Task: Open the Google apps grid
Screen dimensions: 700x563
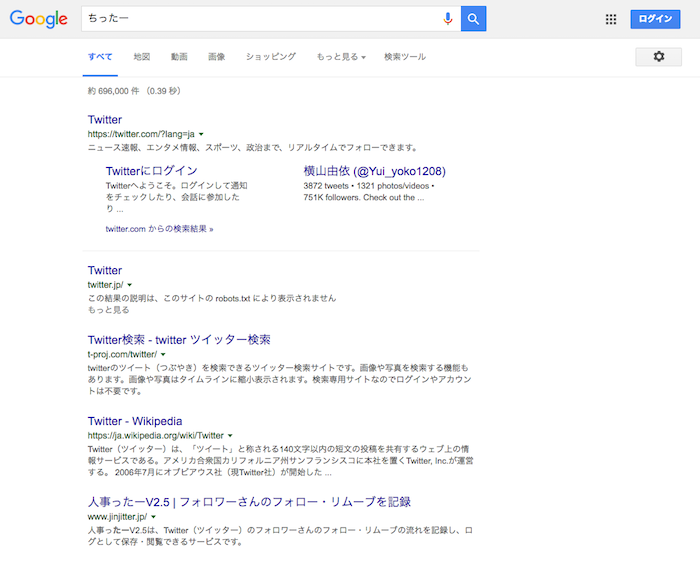Action: tap(611, 19)
